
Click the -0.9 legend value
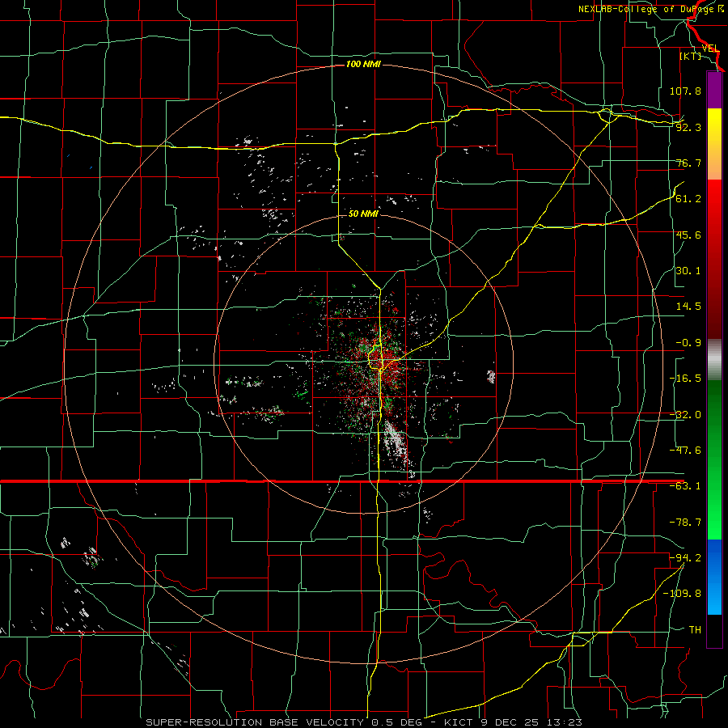(x=688, y=343)
